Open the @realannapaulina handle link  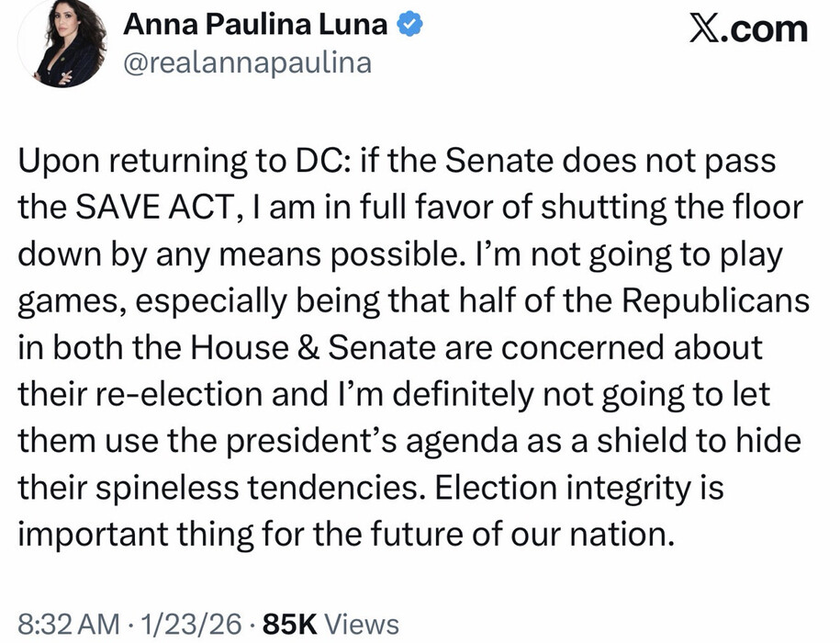(247, 63)
